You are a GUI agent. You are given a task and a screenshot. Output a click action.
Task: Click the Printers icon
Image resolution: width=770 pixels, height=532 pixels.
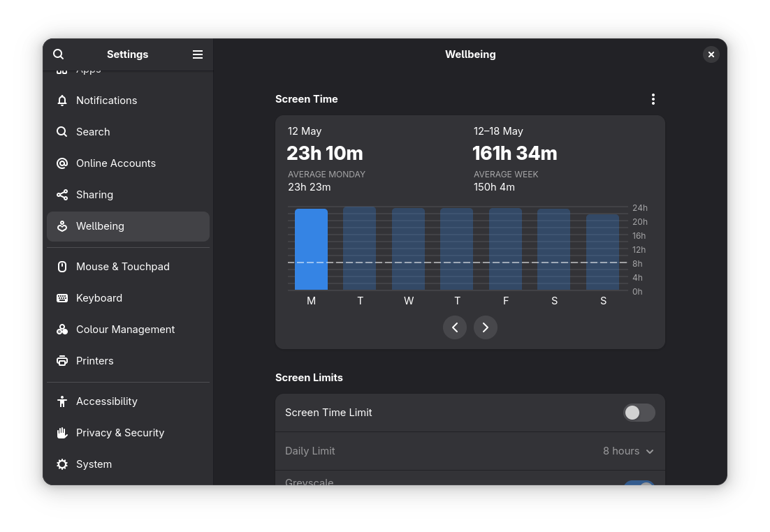click(61, 360)
